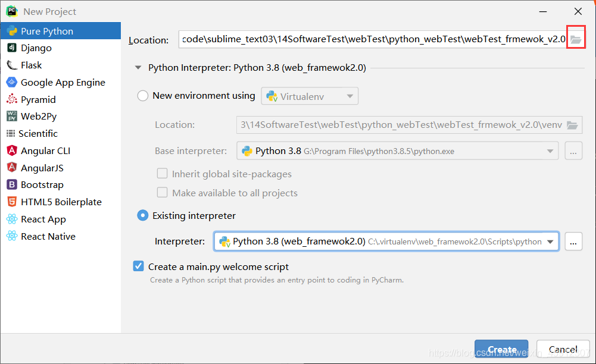The height and width of the screenshot is (364, 596).
Task: Click the Django icon in the sidebar
Action: (x=12, y=48)
